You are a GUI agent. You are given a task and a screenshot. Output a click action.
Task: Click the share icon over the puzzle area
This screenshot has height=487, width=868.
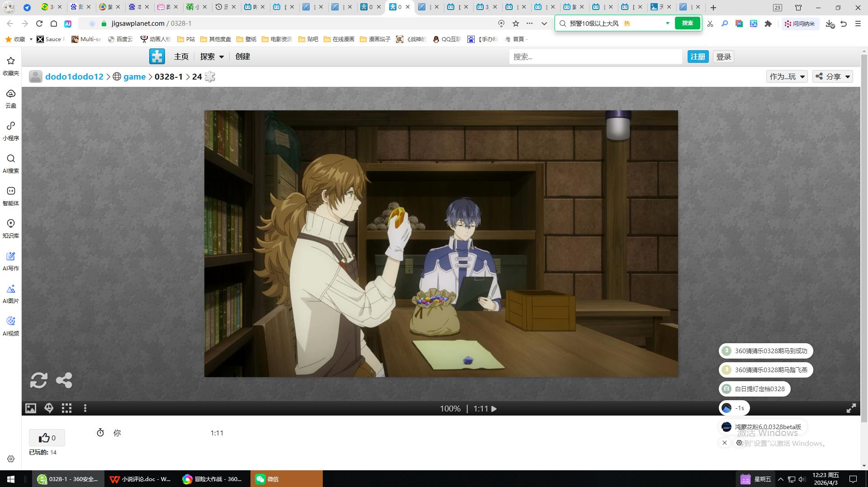point(64,380)
